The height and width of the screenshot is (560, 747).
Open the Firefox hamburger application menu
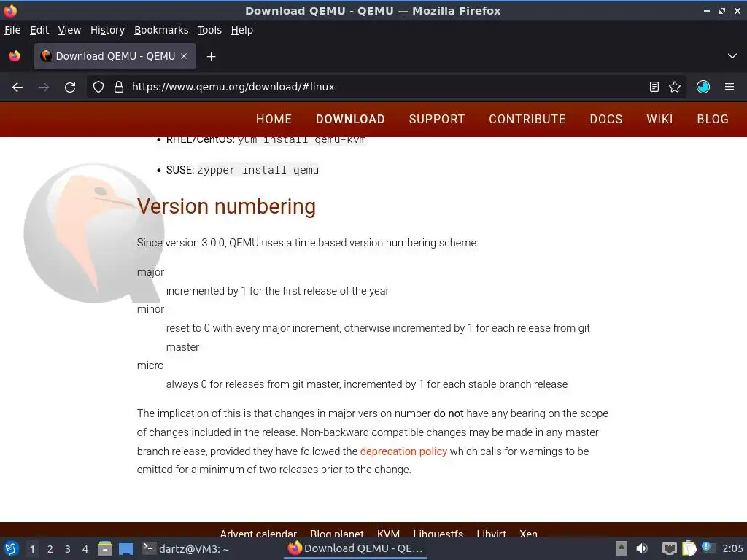pyautogui.click(x=729, y=87)
